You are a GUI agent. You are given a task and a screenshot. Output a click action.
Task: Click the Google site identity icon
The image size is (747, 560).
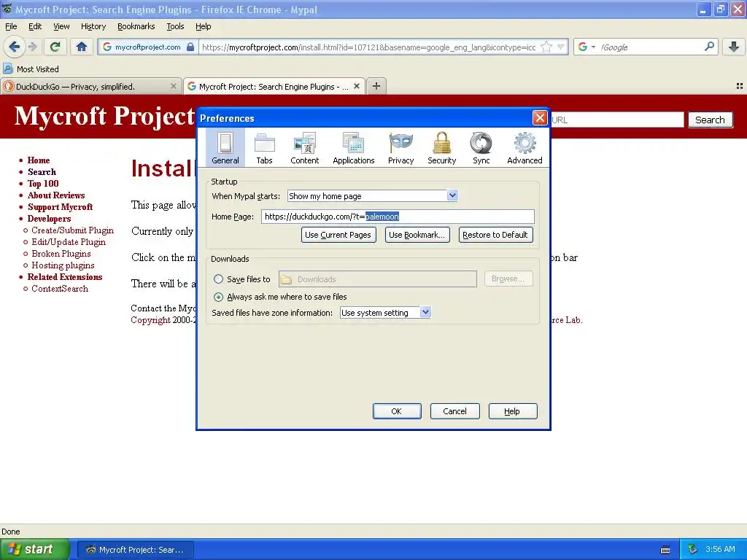(x=107, y=47)
